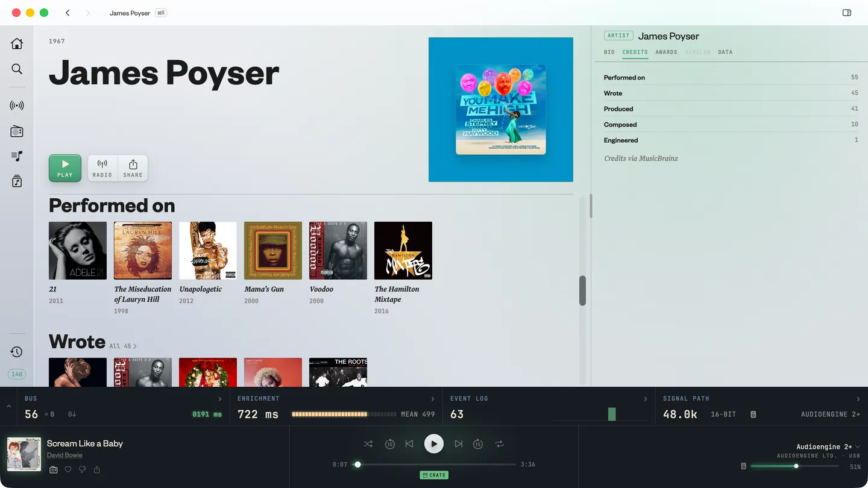
Task: Select the Credits tab
Action: click(x=635, y=52)
